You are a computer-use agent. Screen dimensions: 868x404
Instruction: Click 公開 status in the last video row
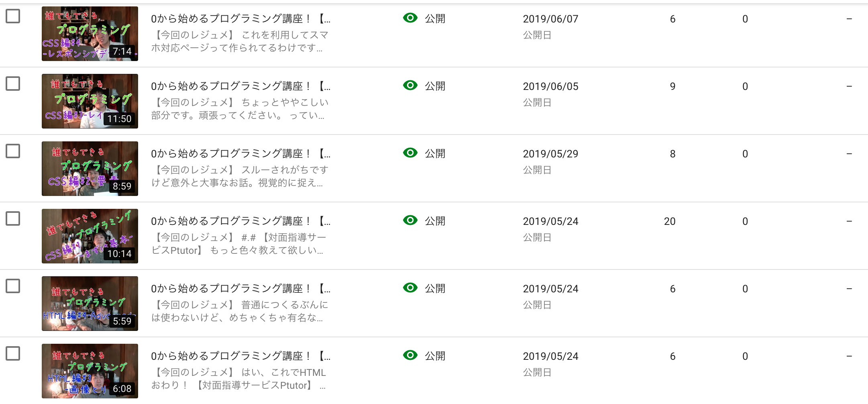[x=435, y=356]
